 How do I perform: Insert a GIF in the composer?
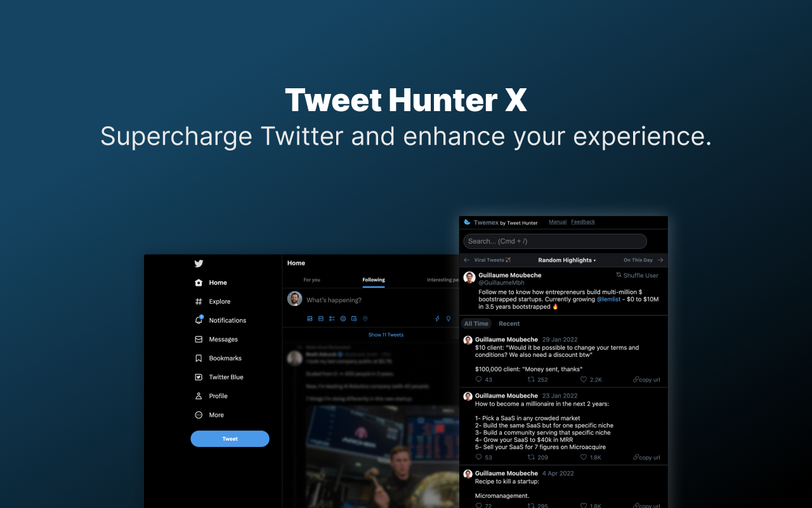tap(321, 319)
